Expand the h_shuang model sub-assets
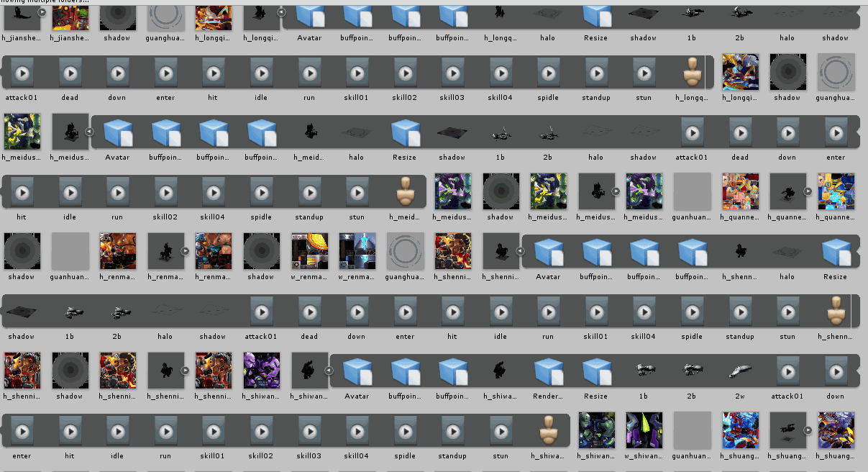The height and width of the screenshot is (472, 868). point(808,430)
